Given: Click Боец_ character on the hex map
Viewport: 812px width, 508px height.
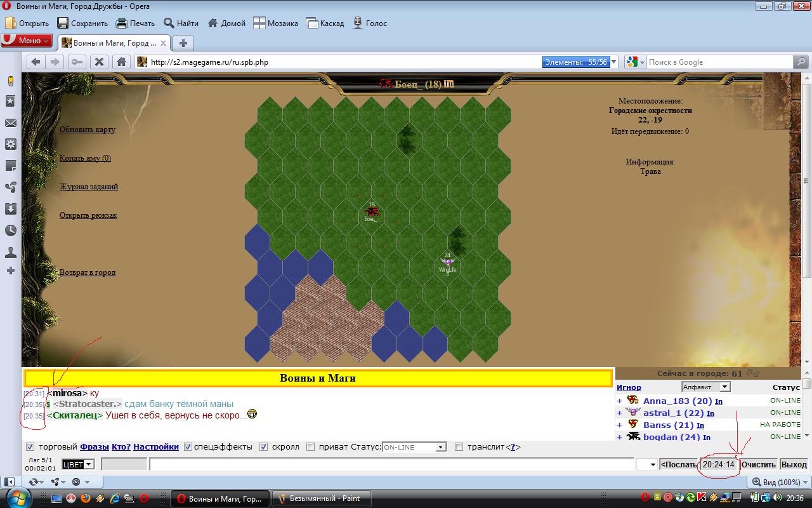Looking at the screenshot, I should (x=372, y=212).
